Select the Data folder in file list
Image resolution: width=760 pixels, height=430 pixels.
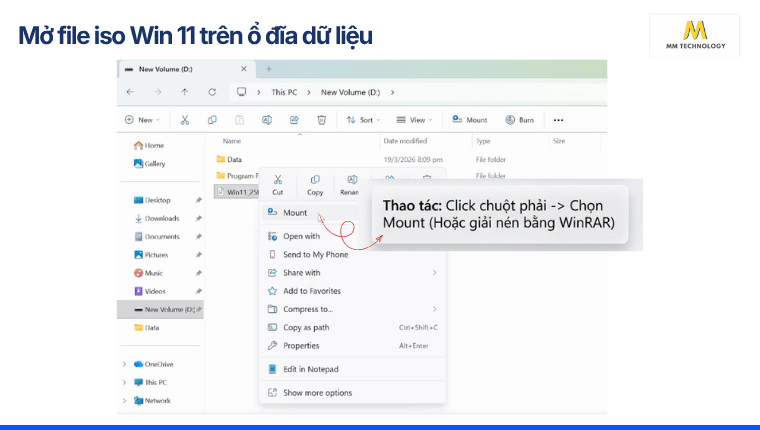coord(229,159)
